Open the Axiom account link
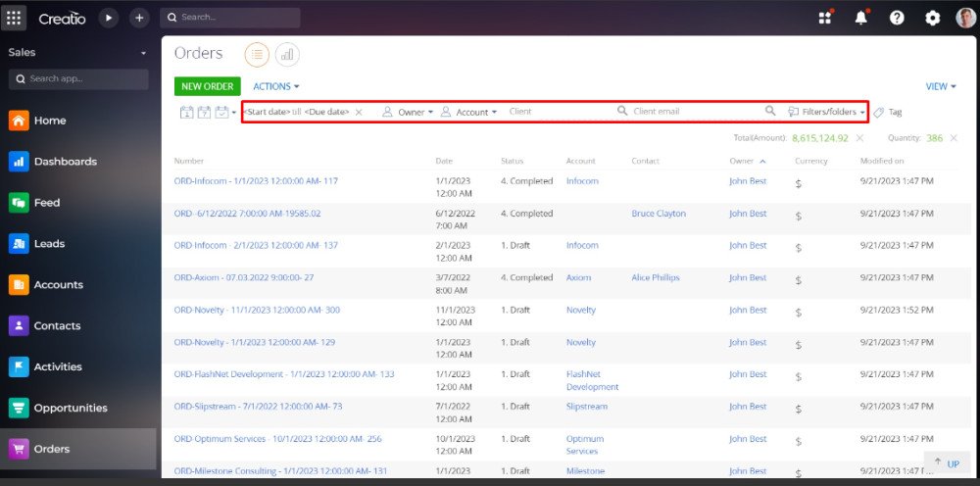The image size is (980, 486). point(579,278)
